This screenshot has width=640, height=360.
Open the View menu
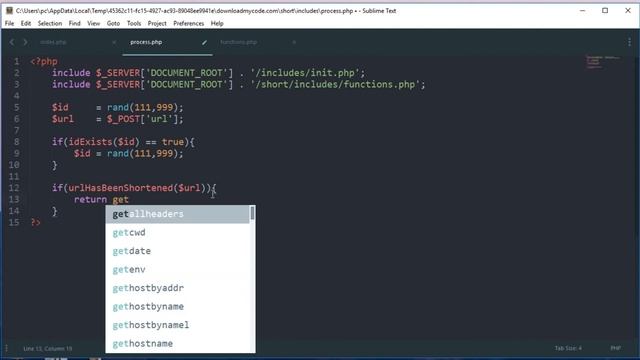coord(93,23)
